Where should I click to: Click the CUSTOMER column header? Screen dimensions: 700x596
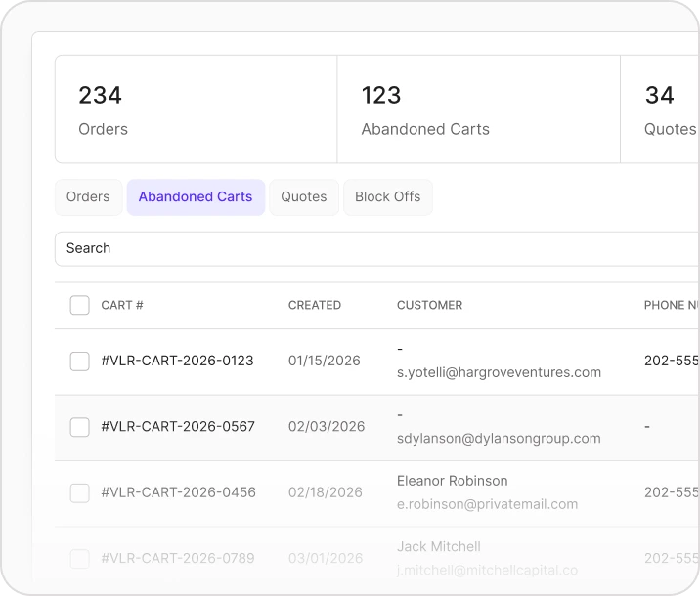429,305
